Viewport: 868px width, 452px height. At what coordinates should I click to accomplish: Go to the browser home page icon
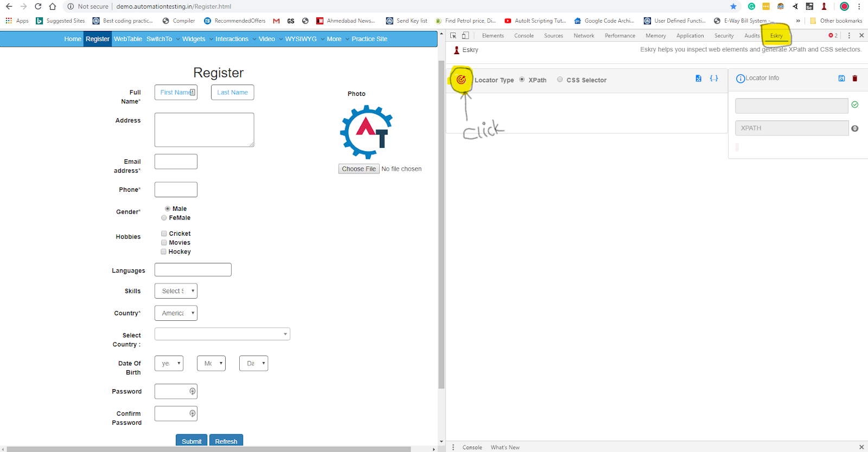coord(53,7)
